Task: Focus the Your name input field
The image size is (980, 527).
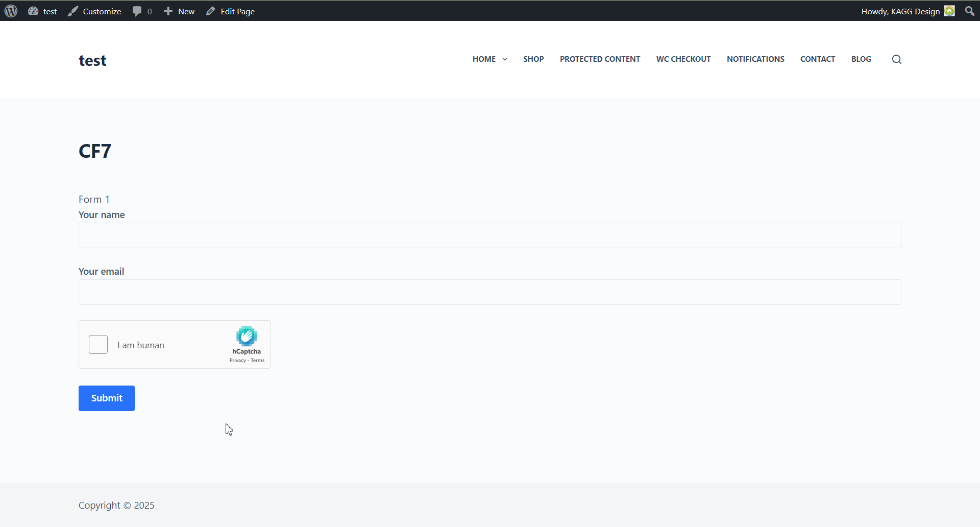Action: point(489,235)
